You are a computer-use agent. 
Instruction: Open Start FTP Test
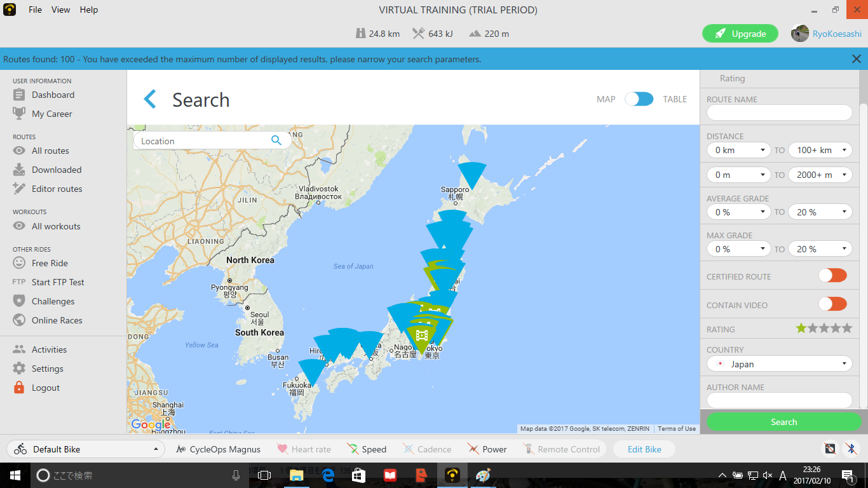click(58, 282)
